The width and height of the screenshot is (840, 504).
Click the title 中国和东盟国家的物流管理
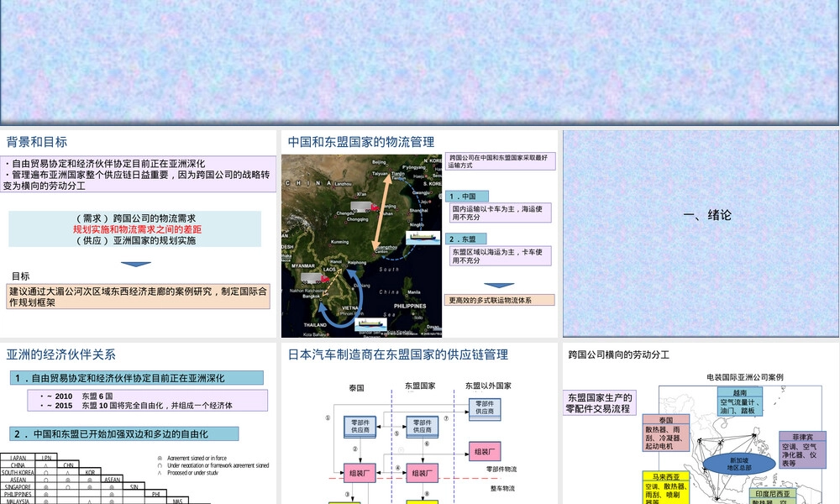(361, 142)
